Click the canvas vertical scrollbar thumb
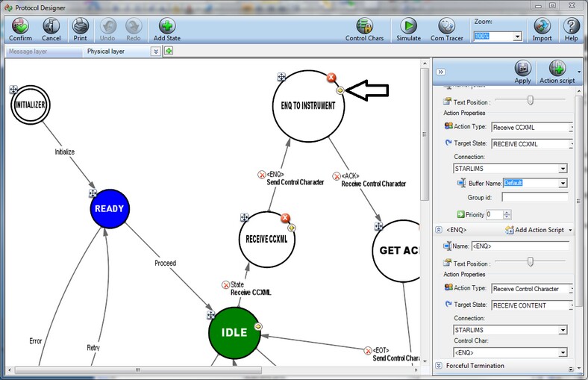 click(x=425, y=134)
